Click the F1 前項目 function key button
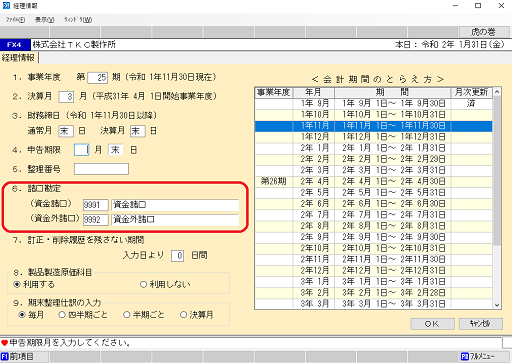The image size is (512, 363). click(25, 357)
